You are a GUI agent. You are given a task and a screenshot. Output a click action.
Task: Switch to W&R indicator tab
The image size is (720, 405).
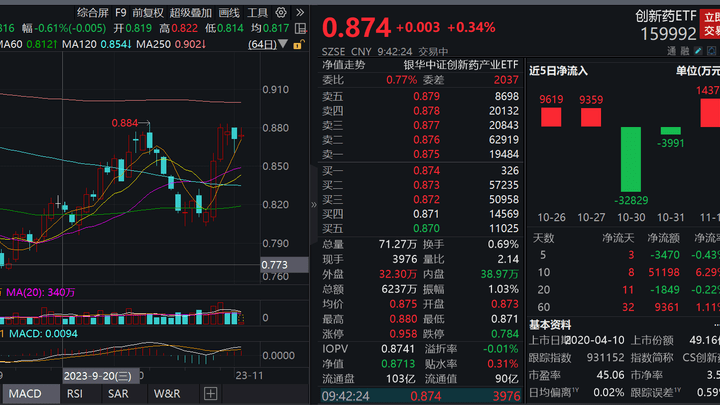click(x=167, y=394)
